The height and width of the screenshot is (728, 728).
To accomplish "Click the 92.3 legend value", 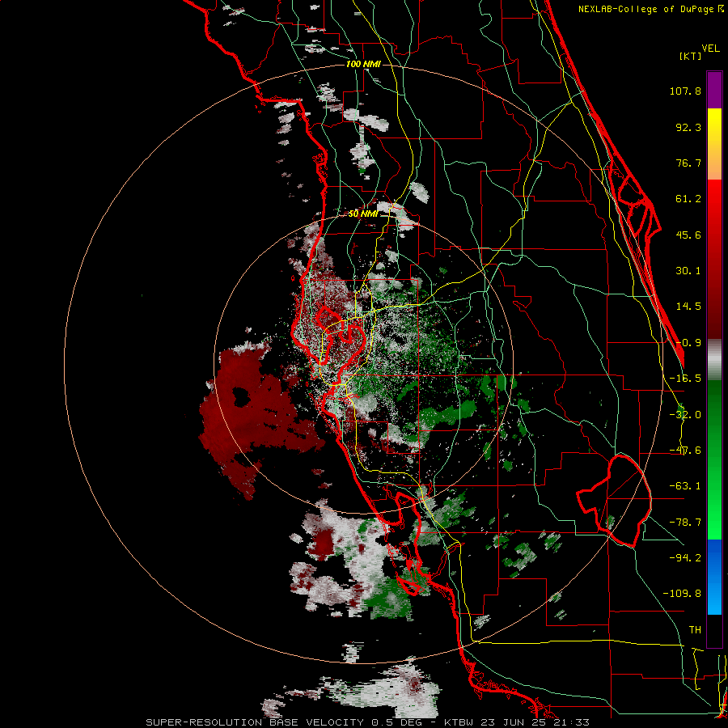I will pos(688,127).
